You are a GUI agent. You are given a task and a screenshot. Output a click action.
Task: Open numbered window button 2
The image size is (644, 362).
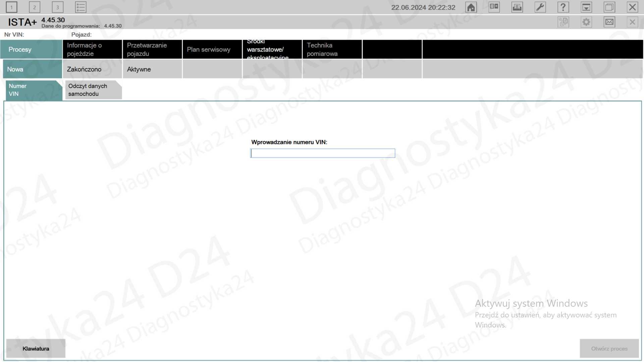(35, 7)
